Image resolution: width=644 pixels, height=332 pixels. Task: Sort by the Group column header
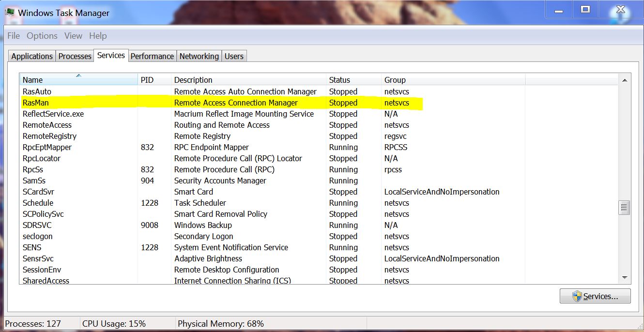453,80
